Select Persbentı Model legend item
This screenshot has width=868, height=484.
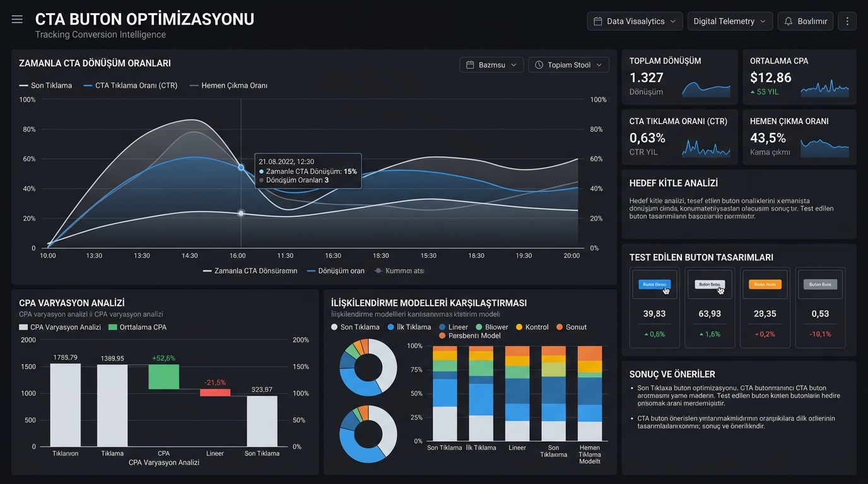(x=470, y=336)
